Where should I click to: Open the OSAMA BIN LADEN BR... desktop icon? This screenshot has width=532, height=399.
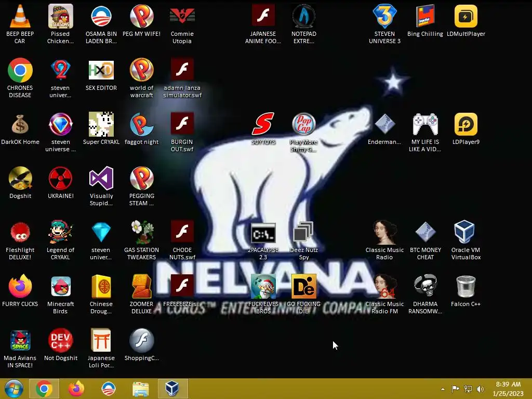101,16
